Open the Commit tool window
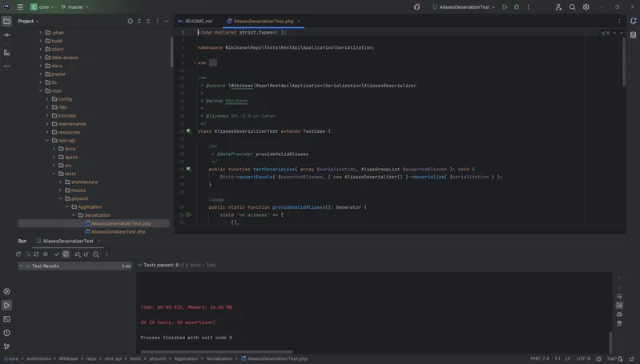Image resolution: width=640 pixels, height=364 pixels. click(7, 35)
